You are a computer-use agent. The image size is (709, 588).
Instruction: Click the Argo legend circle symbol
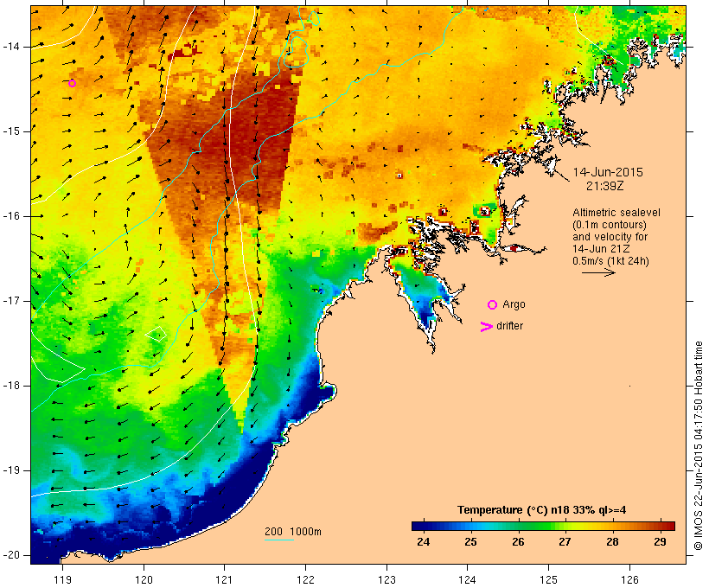click(x=493, y=305)
